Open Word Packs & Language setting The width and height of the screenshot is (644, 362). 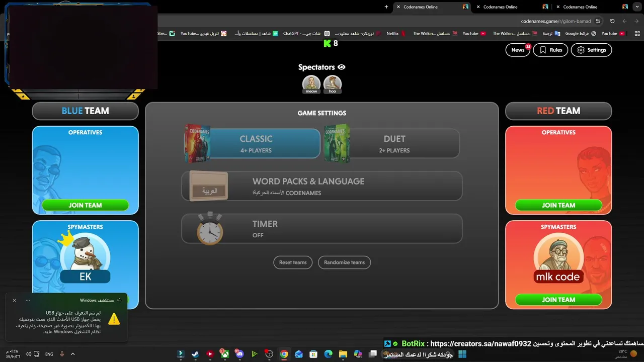point(322,186)
